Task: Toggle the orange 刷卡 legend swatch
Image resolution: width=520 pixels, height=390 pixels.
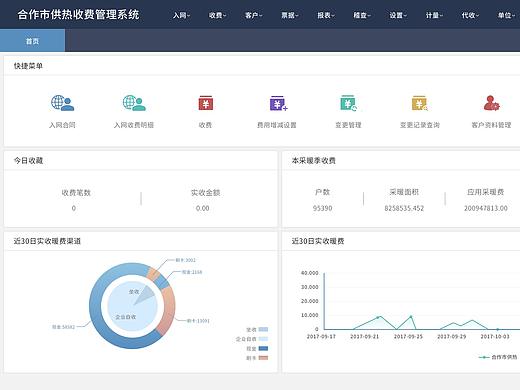Action: click(x=263, y=358)
